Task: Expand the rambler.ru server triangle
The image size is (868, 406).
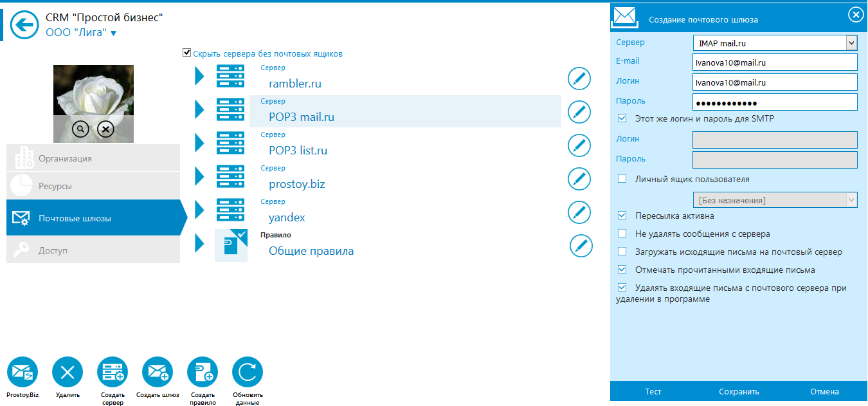Action: point(199,77)
